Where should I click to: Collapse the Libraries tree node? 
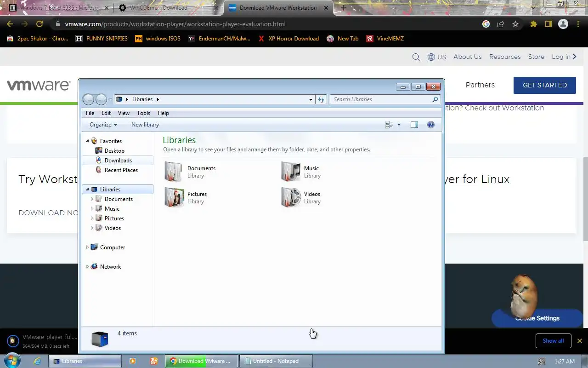point(87,190)
